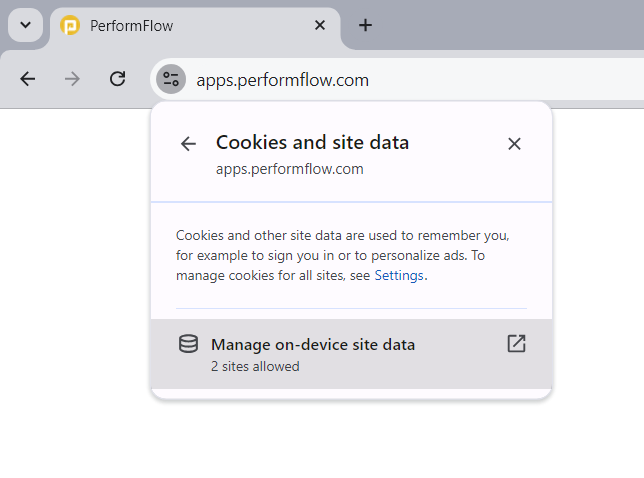Click the database icon beside Manage on-device site data
The height and width of the screenshot is (478, 644).
189,344
